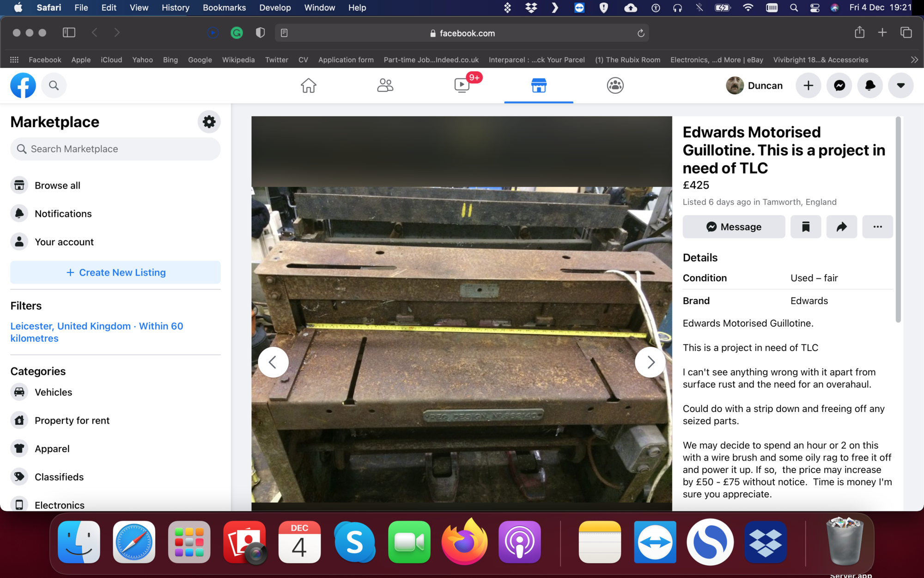Viewport: 924px width, 578px height.
Task: Open the Messenger icon in the header
Action: click(x=839, y=86)
